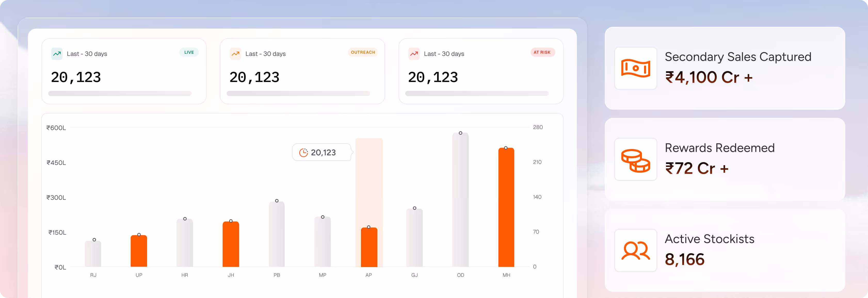Image resolution: width=868 pixels, height=298 pixels.
Task: Click the OD state label on x-axis
Action: pyautogui.click(x=461, y=275)
